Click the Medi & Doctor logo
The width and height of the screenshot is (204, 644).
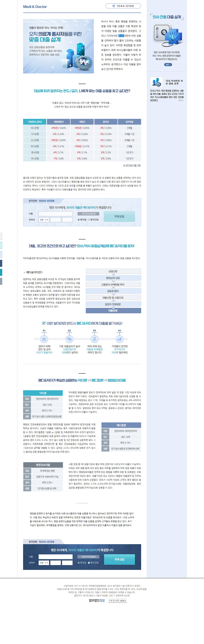(35, 7)
